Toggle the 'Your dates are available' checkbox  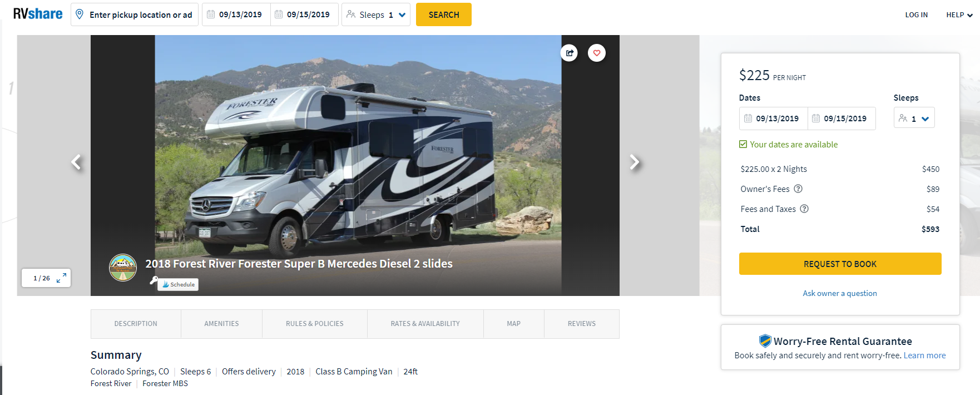pos(743,144)
